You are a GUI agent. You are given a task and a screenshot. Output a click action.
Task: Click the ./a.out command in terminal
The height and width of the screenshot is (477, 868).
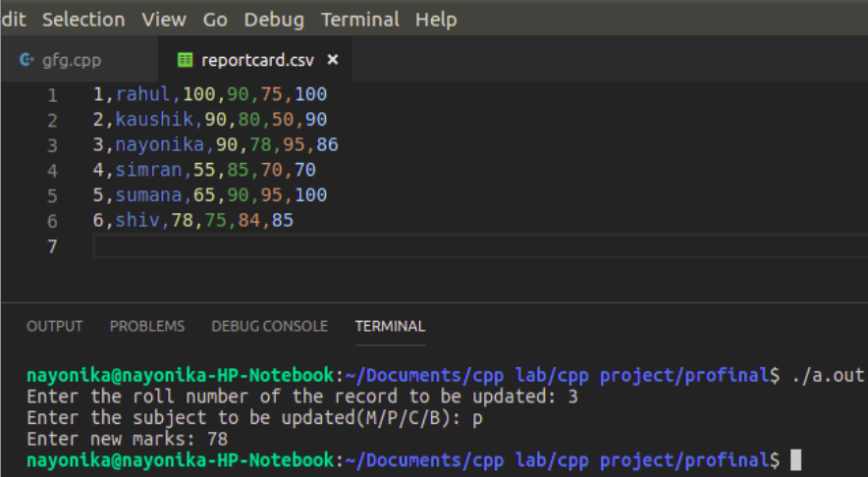[x=828, y=376]
